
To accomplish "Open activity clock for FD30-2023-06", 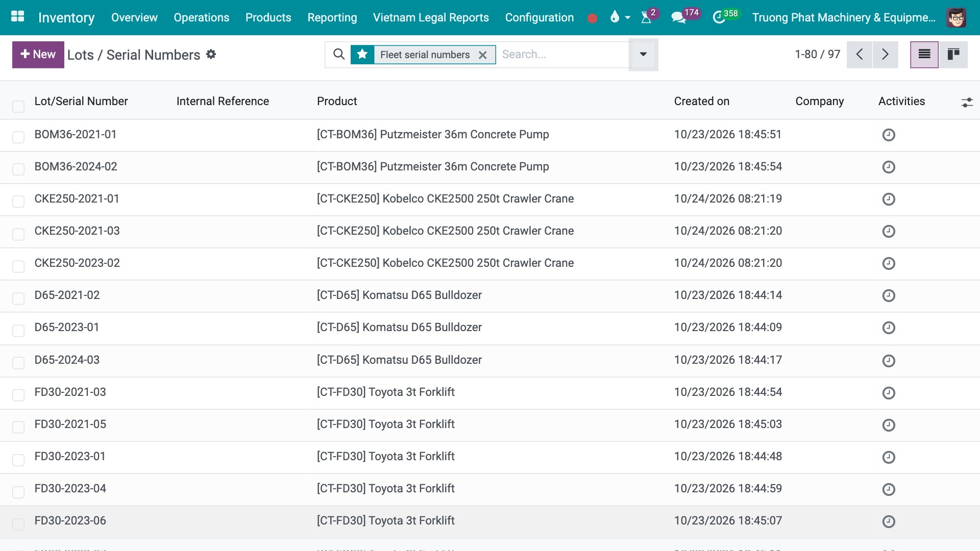I will [889, 521].
